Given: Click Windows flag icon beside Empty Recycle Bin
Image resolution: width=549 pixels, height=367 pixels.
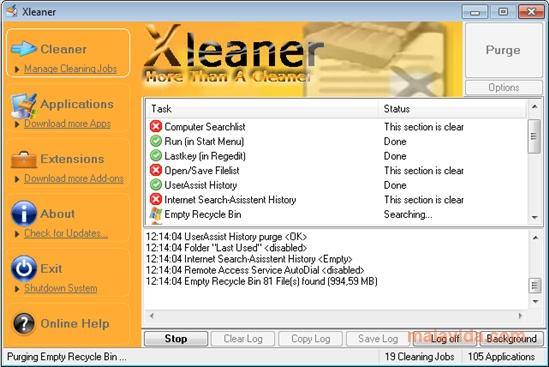Looking at the screenshot, I should click(156, 214).
